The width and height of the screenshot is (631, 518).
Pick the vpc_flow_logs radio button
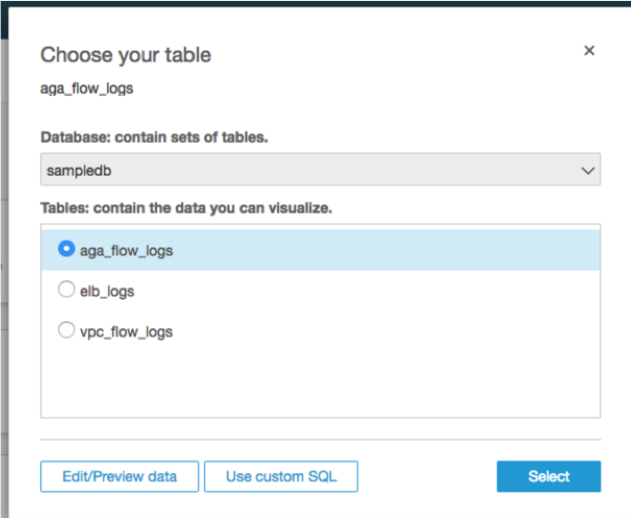(x=67, y=330)
